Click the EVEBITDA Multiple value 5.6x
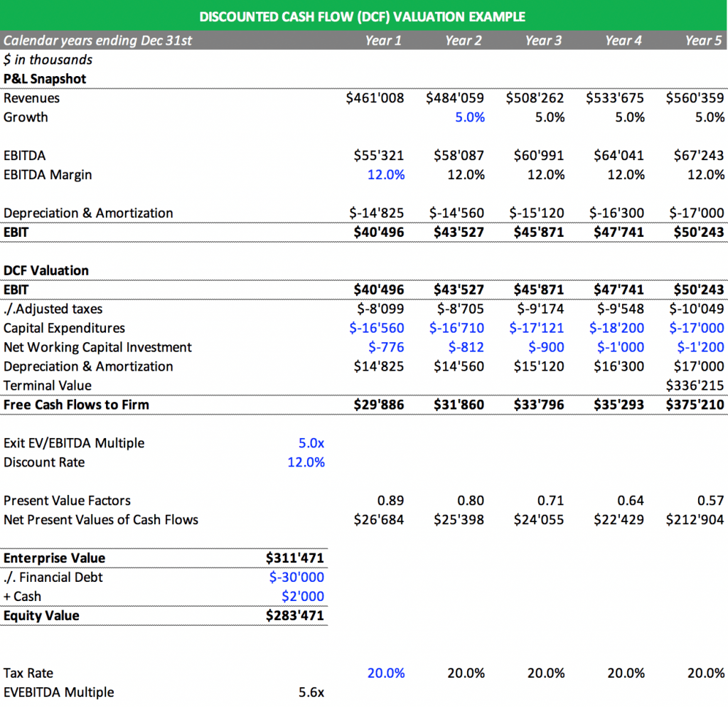 [x=311, y=692]
